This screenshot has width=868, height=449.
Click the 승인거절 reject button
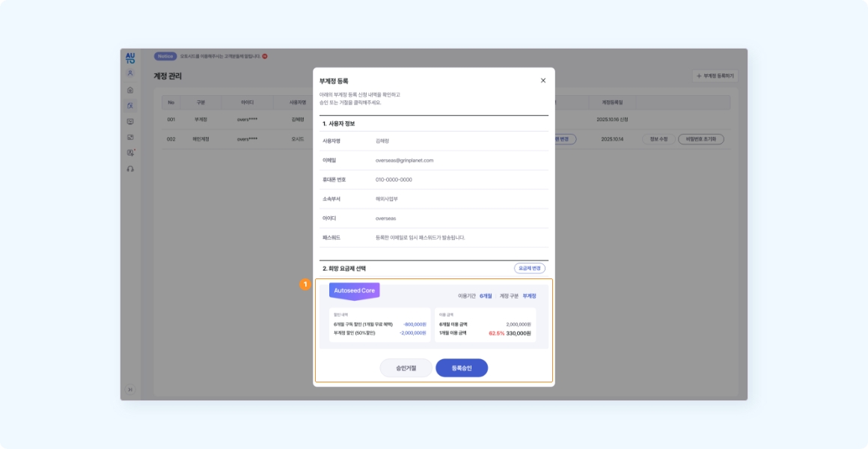coord(406,368)
